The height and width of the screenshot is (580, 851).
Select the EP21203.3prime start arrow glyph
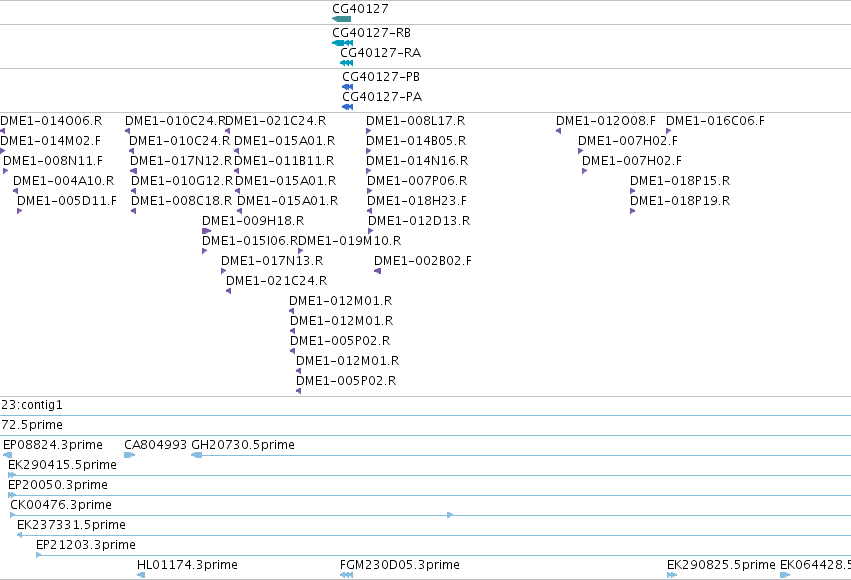tap(39, 555)
